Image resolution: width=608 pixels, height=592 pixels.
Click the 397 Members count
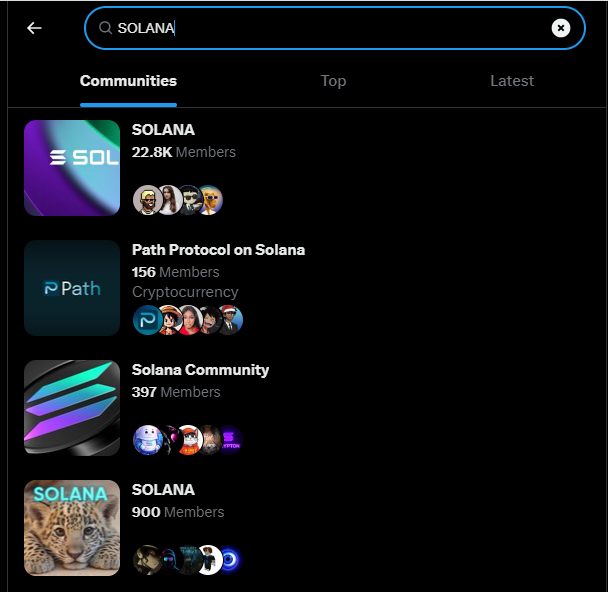pos(176,392)
